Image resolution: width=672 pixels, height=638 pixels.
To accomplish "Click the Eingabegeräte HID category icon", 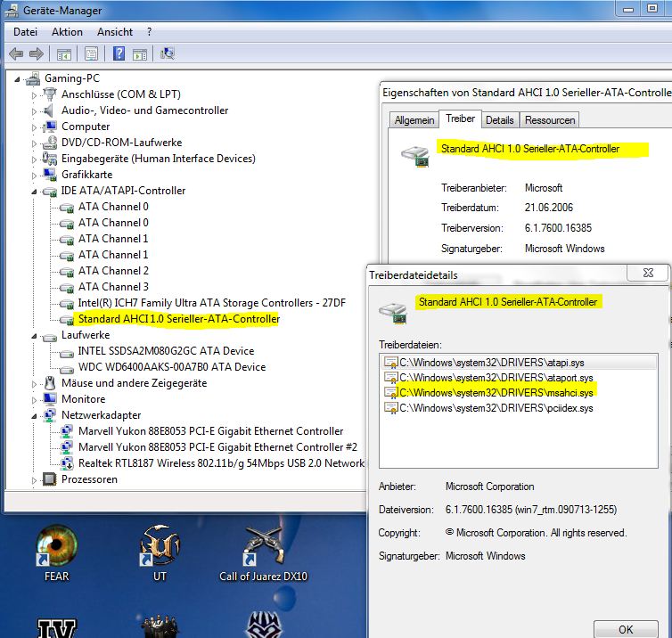I will point(50,159).
